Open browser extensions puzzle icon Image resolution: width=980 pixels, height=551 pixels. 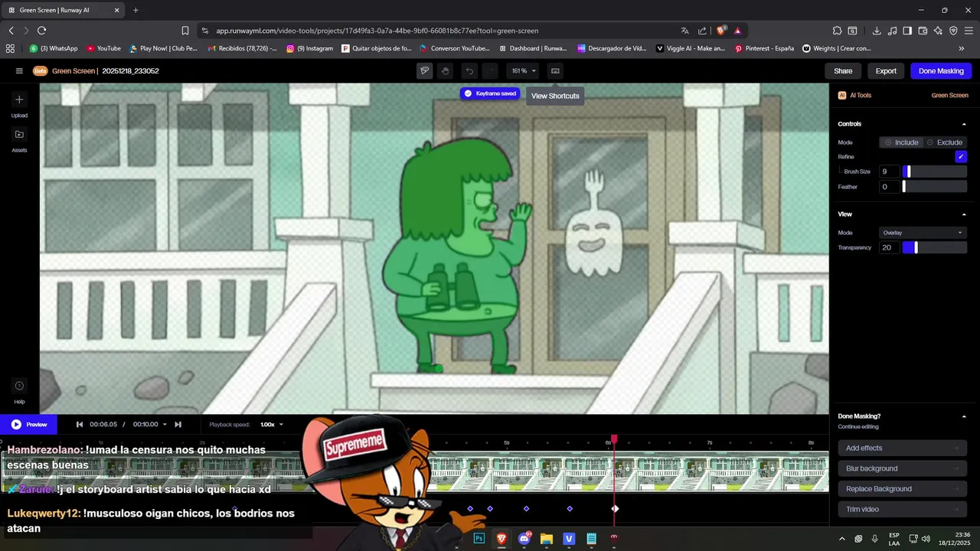click(x=837, y=31)
